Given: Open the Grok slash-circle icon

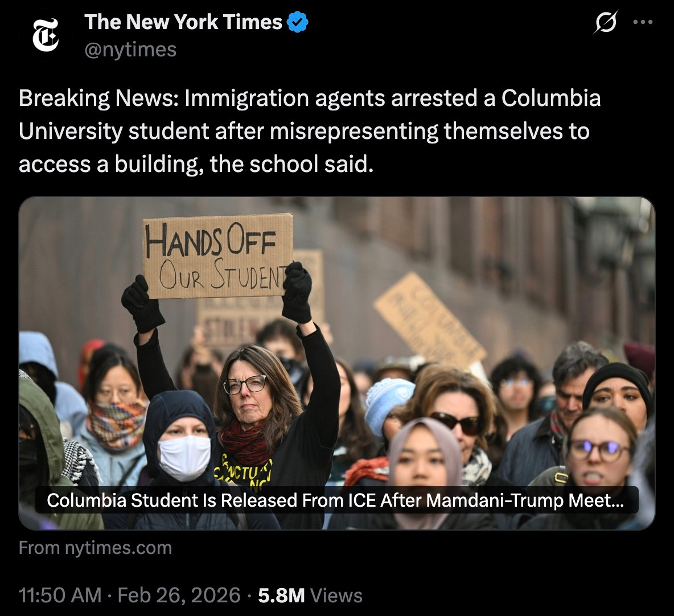Looking at the screenshot, I should point(606,22).
